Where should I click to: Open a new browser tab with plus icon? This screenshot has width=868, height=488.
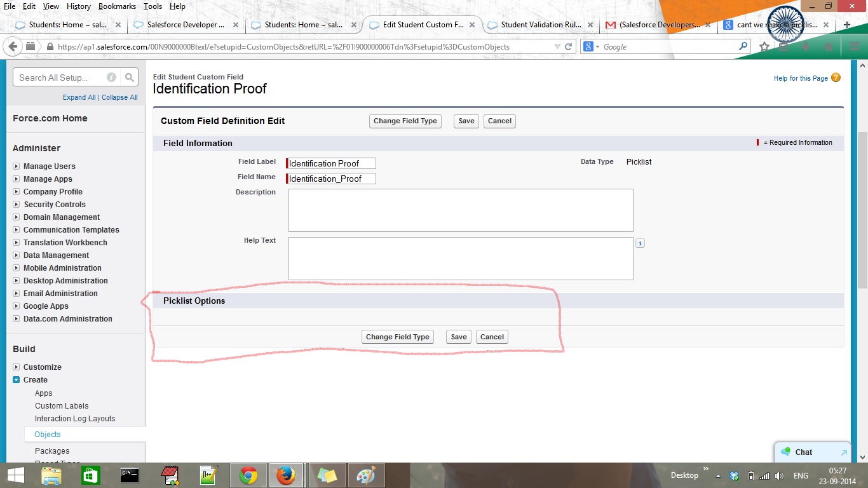(846, 25)
